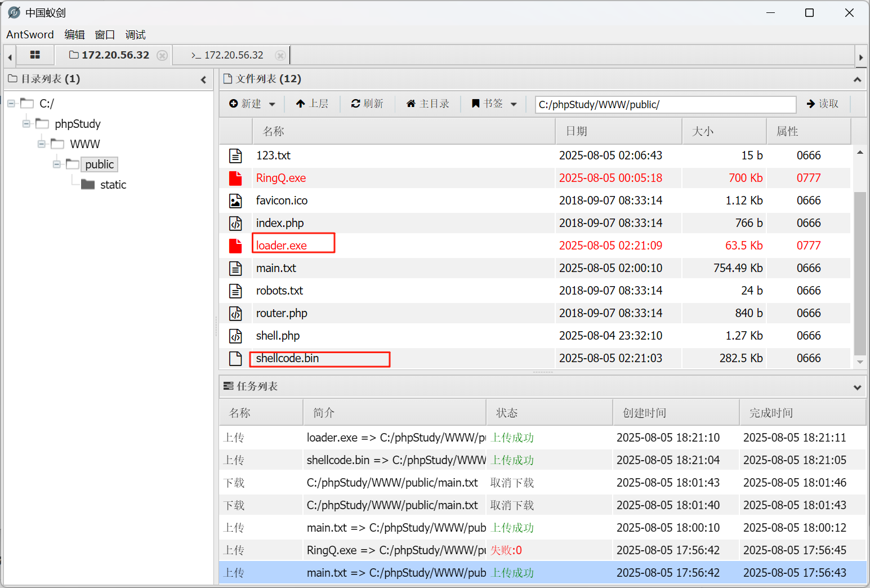Screen dimensions: 870x588
Task: Collapse the WWW tree node
Action: pyautogui.click(x=41, y=144)
